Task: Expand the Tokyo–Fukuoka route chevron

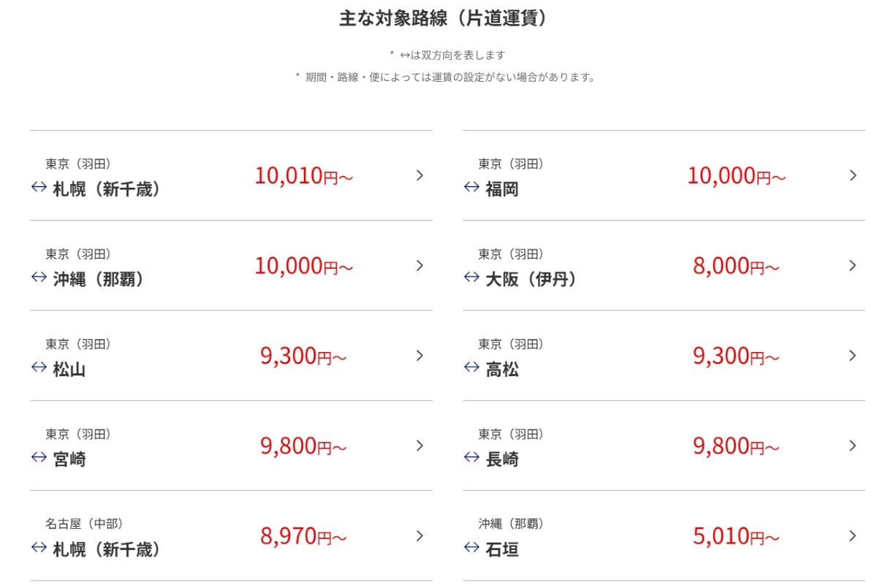Action: pos(852,175)
